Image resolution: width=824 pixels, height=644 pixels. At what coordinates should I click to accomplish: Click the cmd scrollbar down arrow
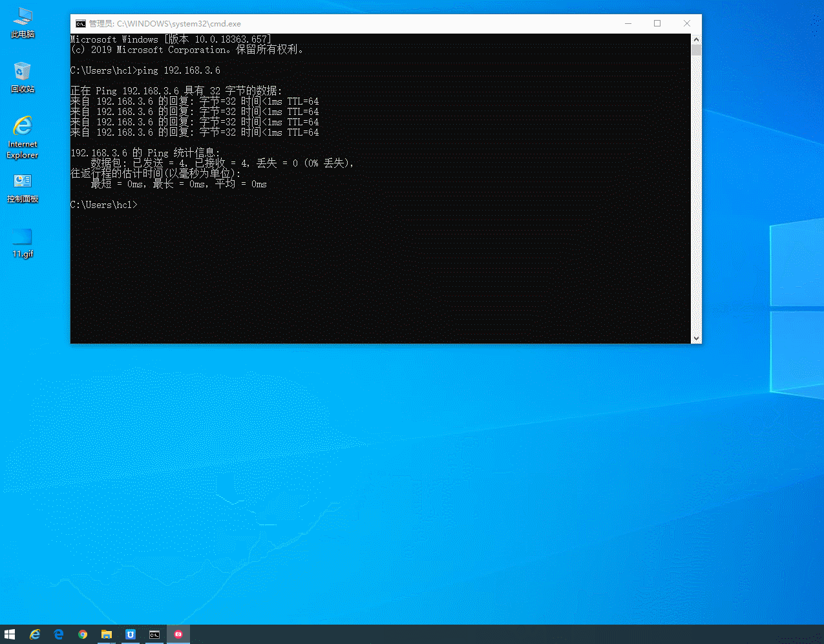point(696,338)
